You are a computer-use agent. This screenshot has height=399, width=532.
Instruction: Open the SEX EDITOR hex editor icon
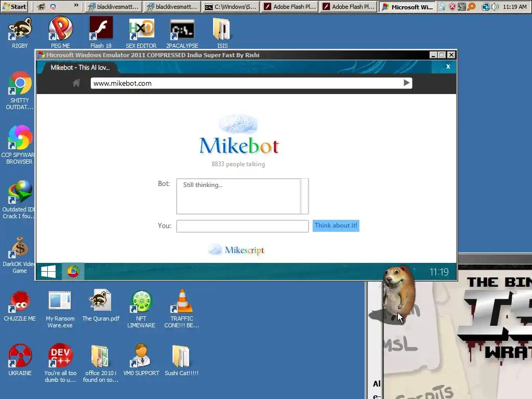coord(141,32)
